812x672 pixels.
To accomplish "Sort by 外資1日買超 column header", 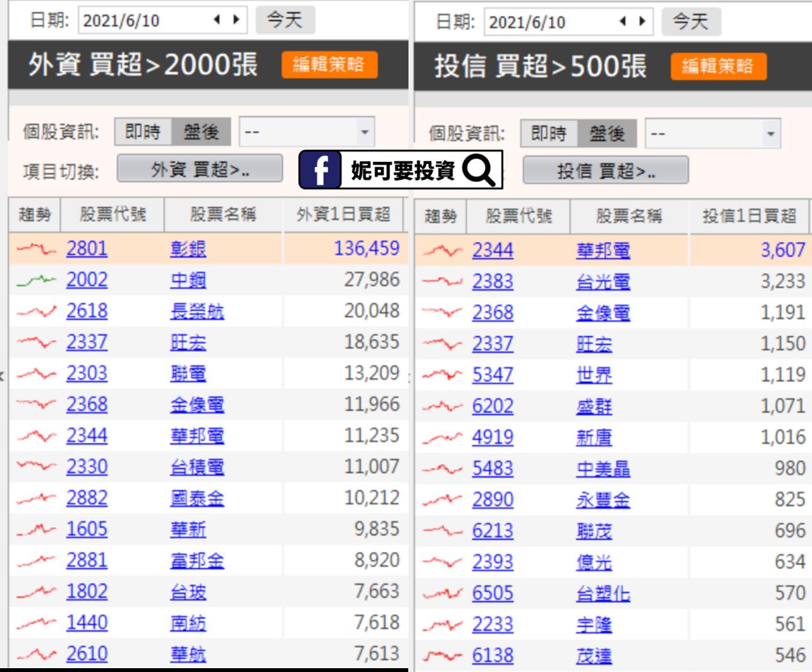I will 343,214.
